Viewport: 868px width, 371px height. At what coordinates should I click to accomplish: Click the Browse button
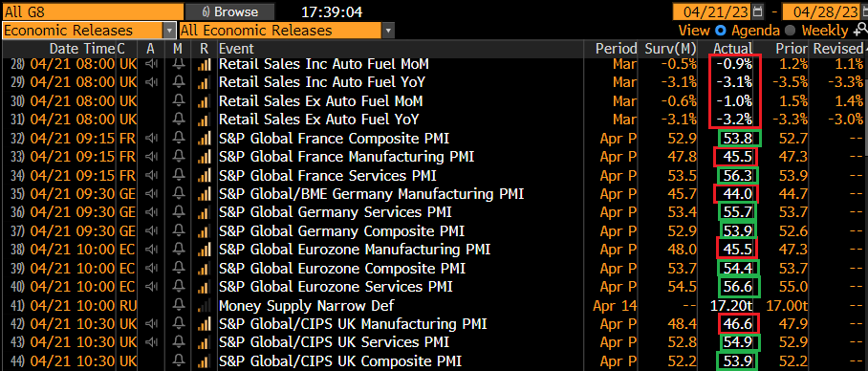[x=229, y=11]
